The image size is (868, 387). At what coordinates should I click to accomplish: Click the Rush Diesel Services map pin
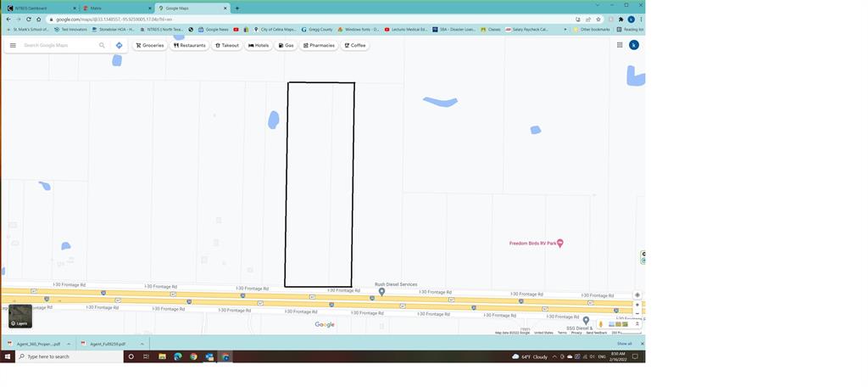point(381,291)
